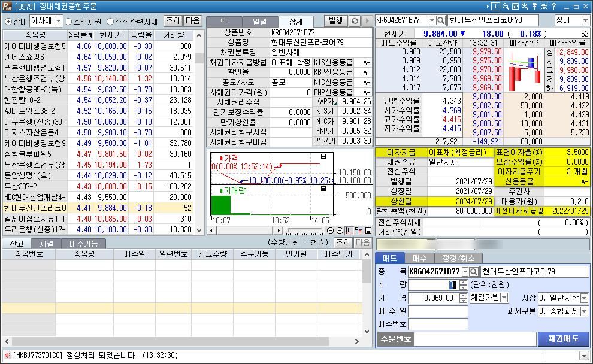Click the chart document list icon

click(368, 231)
